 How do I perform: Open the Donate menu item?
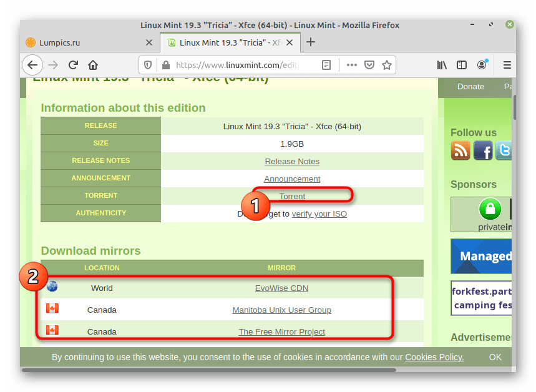470,87
